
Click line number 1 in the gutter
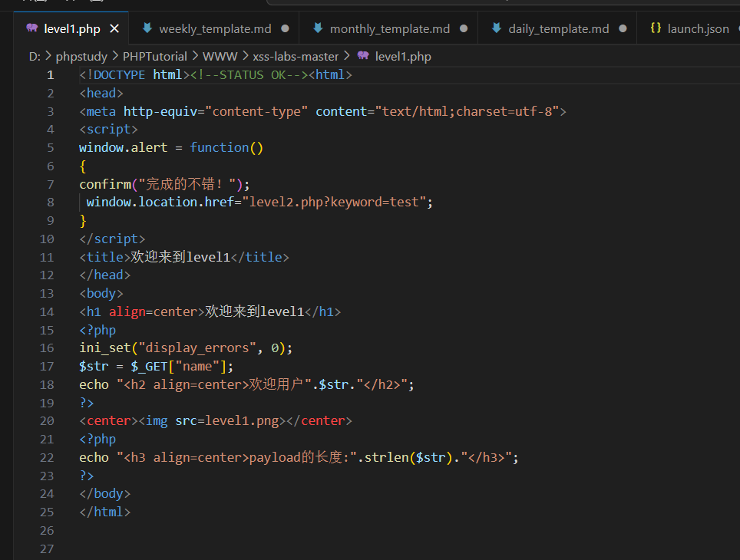tap(51, 75)
